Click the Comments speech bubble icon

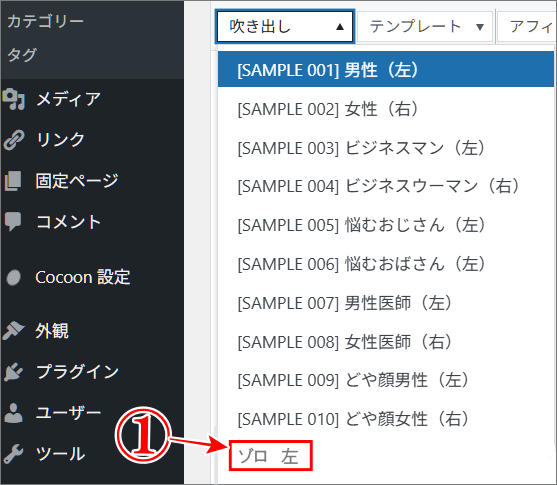point(13,222)
